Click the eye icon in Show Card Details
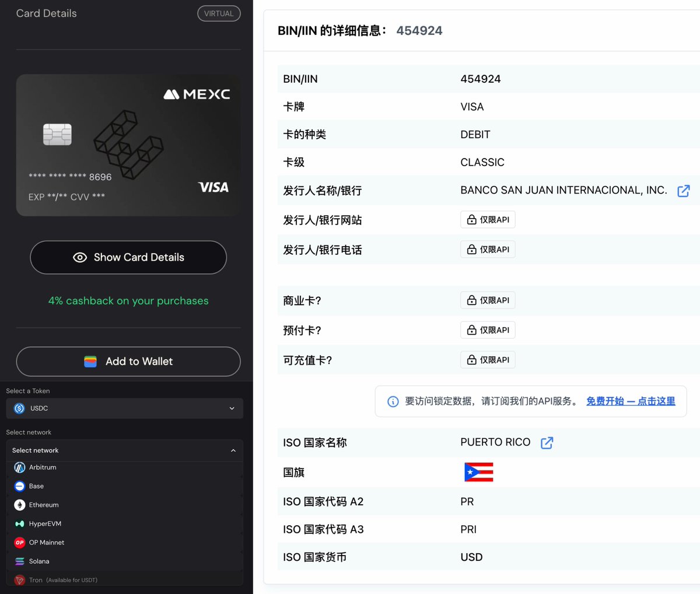This screenshot has height=594, width=700. (x=80, y=258)
